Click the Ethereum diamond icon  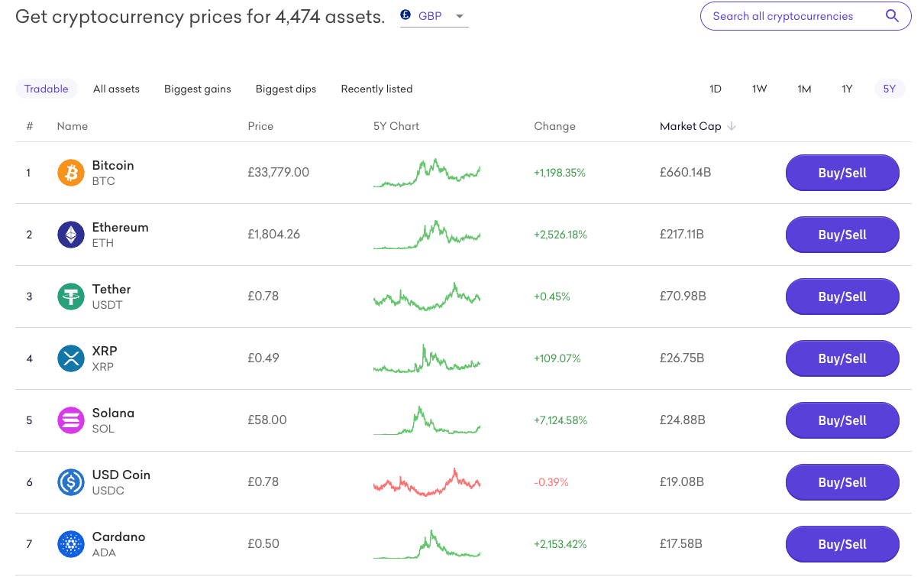[71, 235]
